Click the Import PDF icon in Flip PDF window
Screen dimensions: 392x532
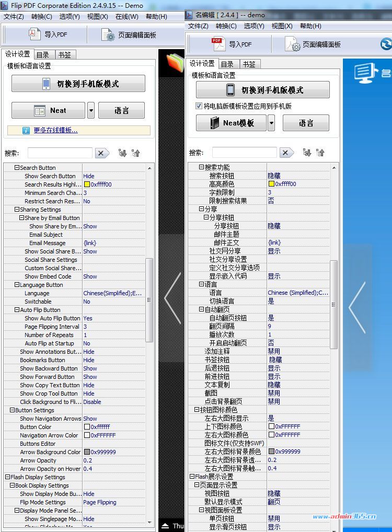[34, 34]
